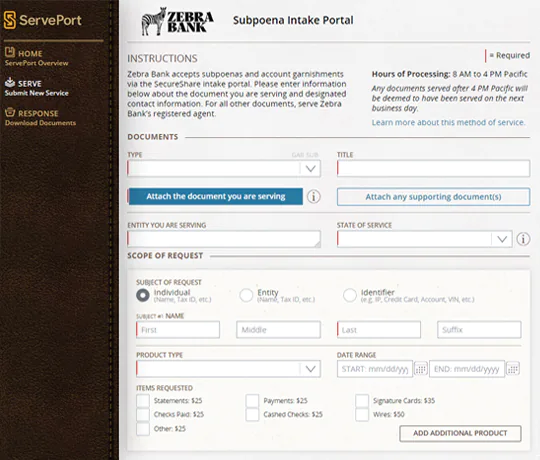This screenshot has width=540, height=460.
Task: Check the Checks Paid: $25 box
Action: [143, 415]
